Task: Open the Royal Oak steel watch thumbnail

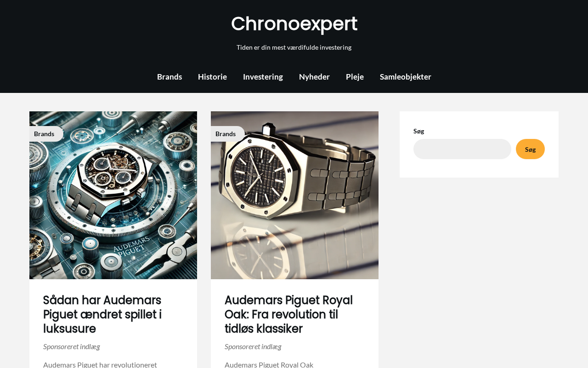Action: 294,195
